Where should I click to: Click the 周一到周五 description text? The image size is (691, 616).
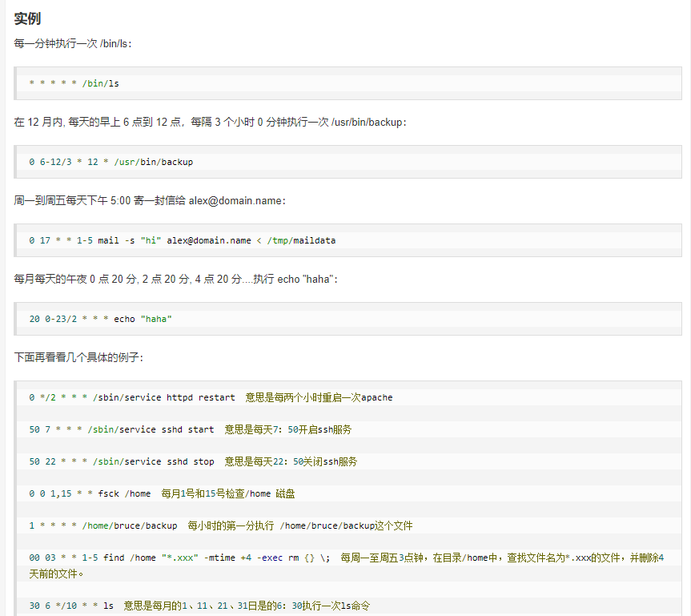pos(120,200)
